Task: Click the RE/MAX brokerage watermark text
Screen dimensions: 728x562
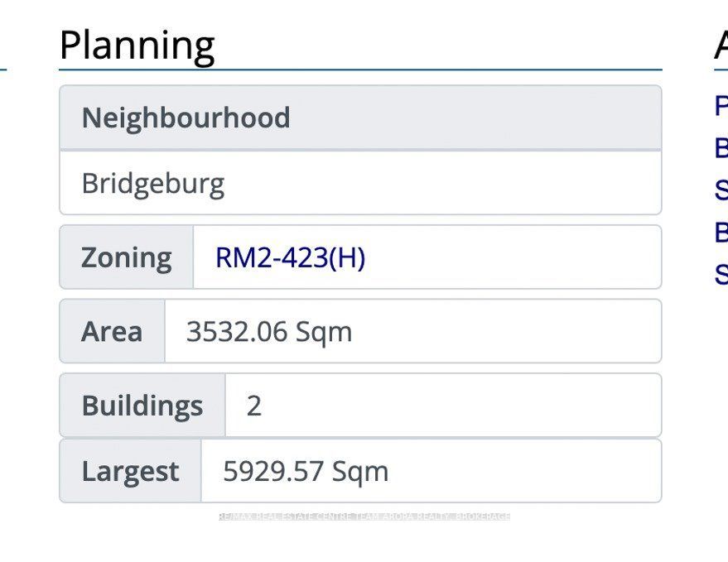Action: 364,516
